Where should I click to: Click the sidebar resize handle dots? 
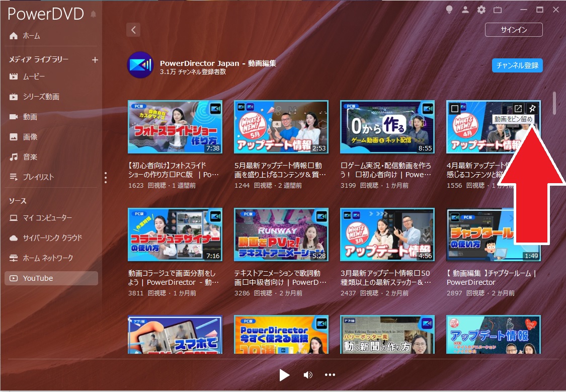[x=106, y=178]
